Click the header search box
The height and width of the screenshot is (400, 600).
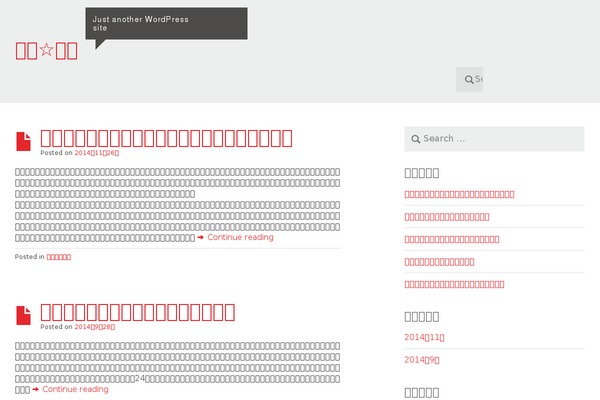(x=470, y=79)
